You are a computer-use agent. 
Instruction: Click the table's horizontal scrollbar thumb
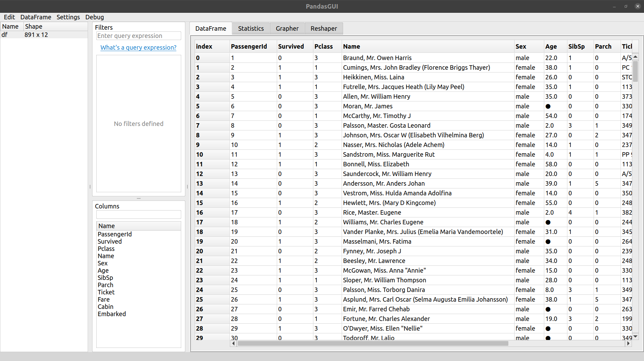(373, 343)
